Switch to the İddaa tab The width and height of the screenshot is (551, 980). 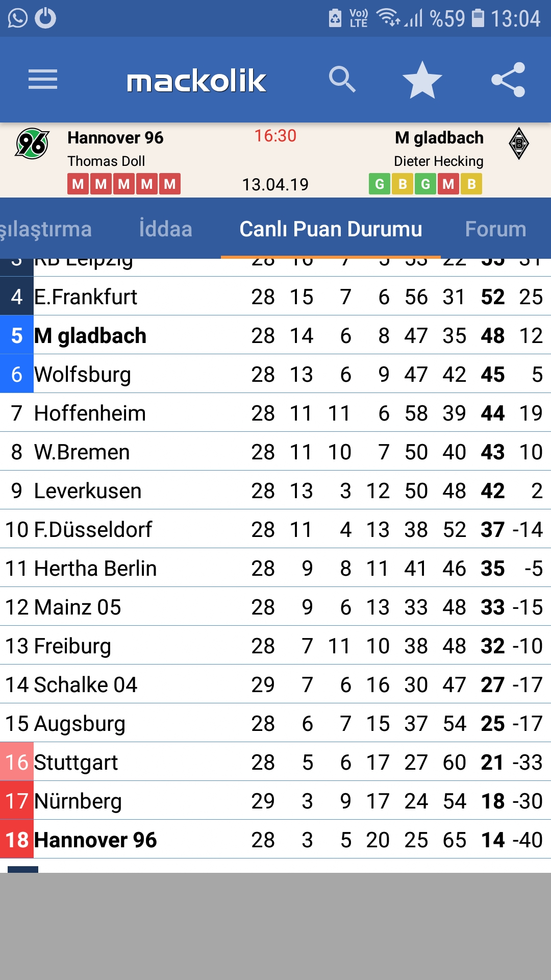(x=166, y=229)
